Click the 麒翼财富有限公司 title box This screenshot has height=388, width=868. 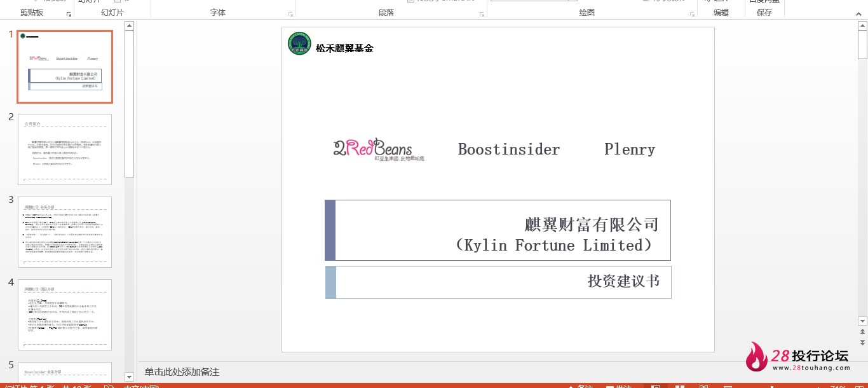498,230
